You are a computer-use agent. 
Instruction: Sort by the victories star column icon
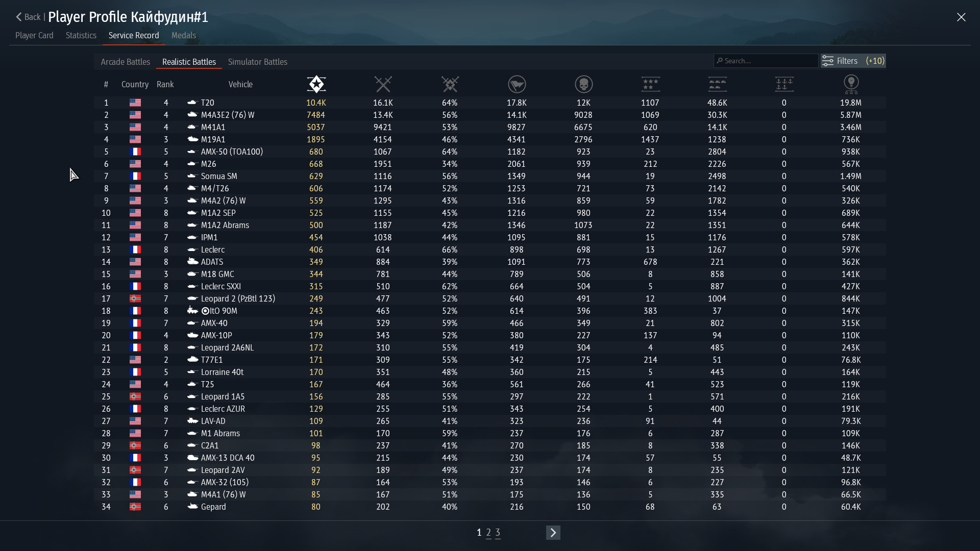tap(316, 84)
